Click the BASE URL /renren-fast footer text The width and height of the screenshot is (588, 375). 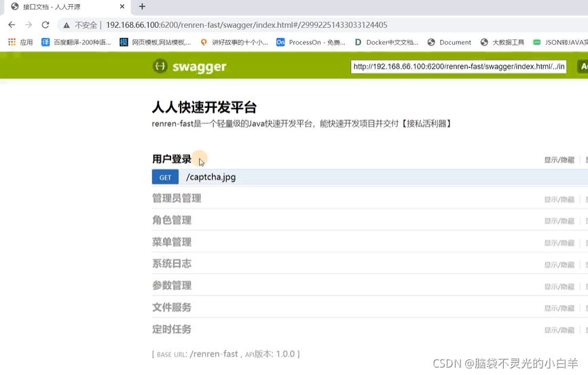(x=225, y=354)
